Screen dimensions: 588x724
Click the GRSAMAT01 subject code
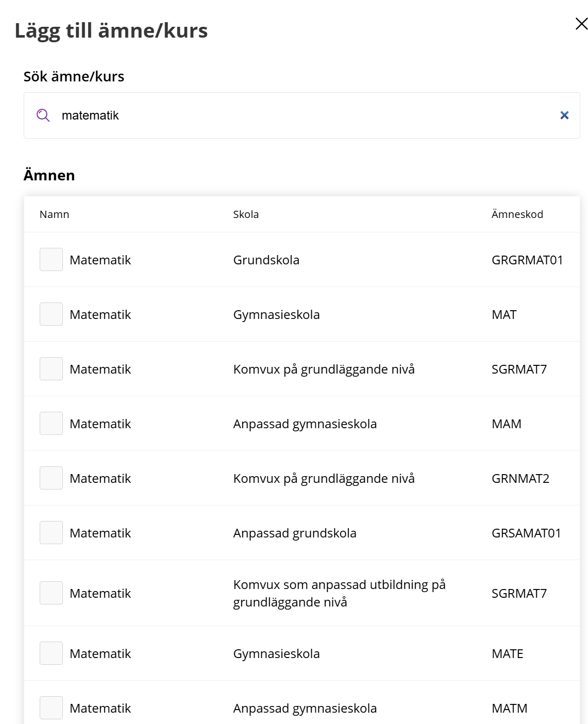[526, 533]
